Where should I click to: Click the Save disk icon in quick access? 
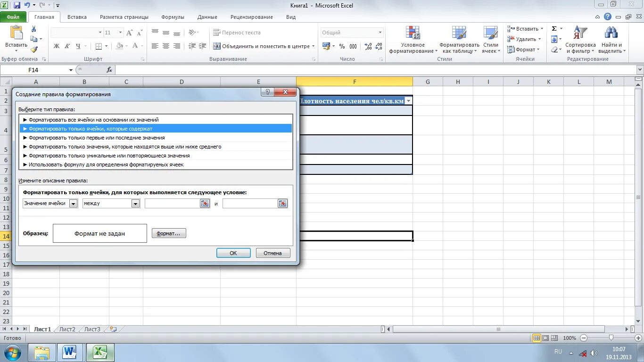17,6
